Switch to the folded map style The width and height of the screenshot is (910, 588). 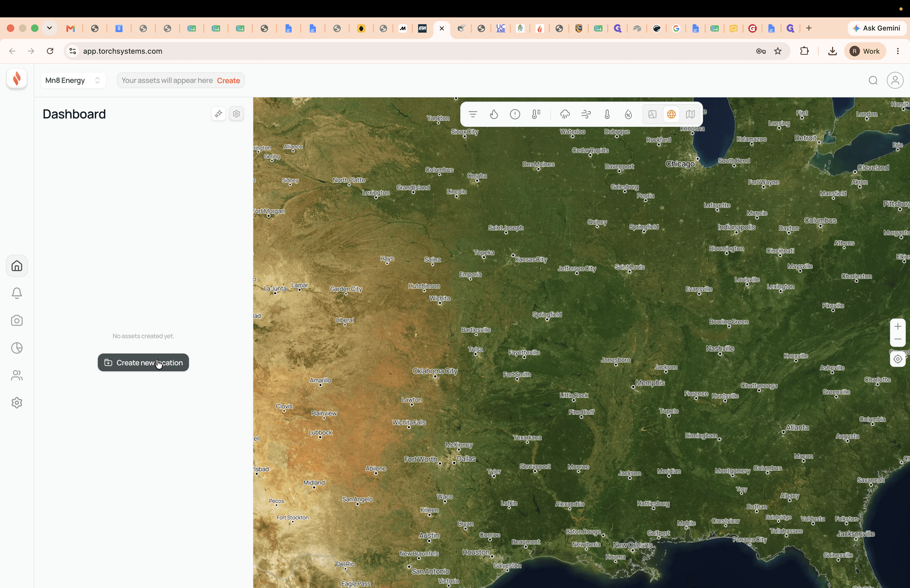tap(690, 114)
